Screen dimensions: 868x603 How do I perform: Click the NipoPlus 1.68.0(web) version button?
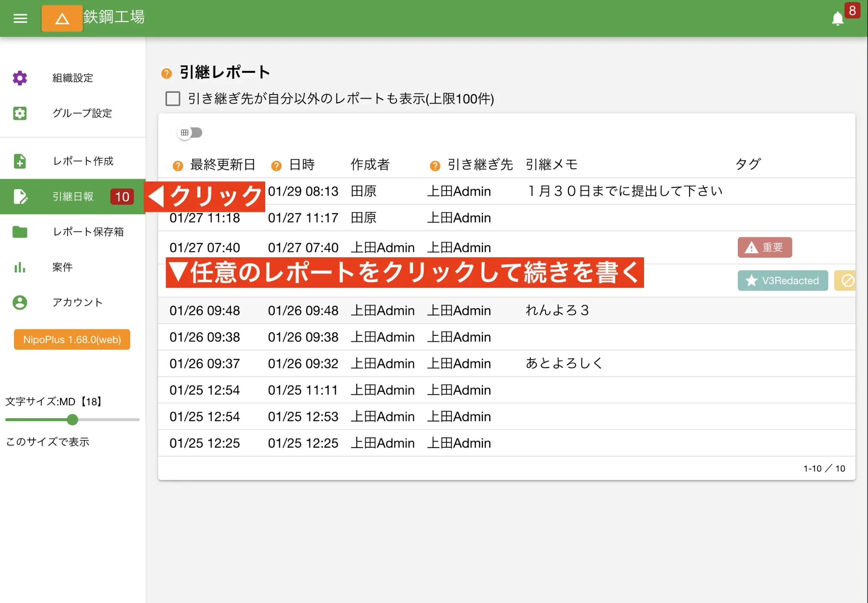(x=72, y=340)
